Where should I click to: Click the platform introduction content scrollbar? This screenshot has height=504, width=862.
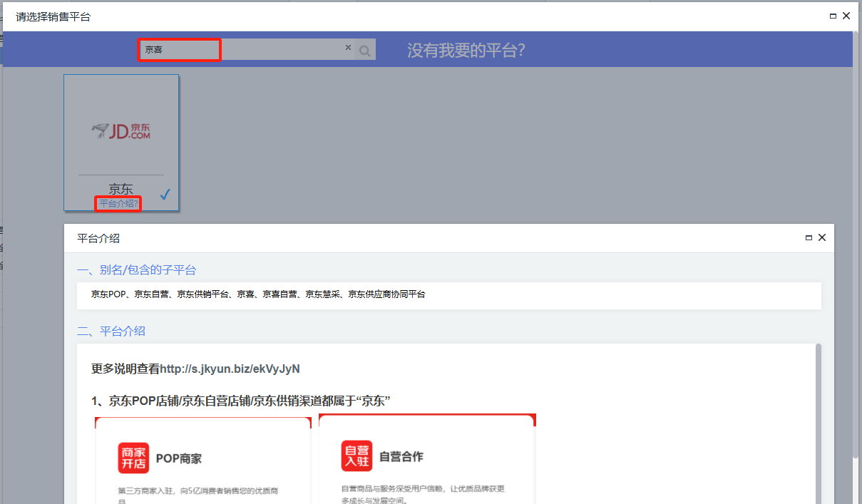tap(818, 423)
